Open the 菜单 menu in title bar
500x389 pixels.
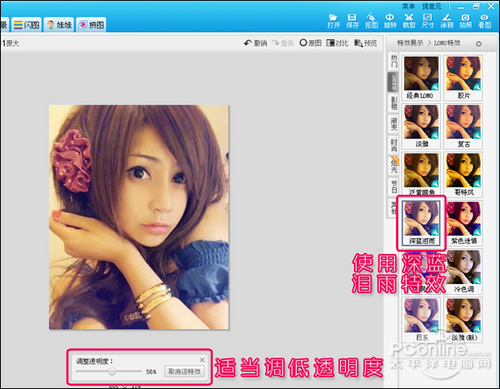pos(408,6)
